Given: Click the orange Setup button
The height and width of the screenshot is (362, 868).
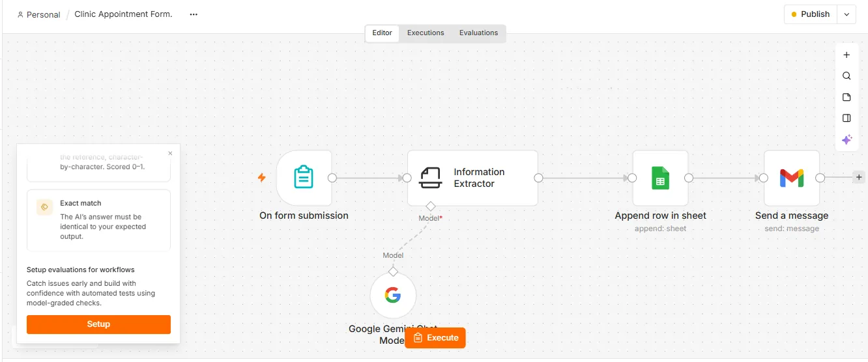Looking at the screenshot, I should pos(98,324).
